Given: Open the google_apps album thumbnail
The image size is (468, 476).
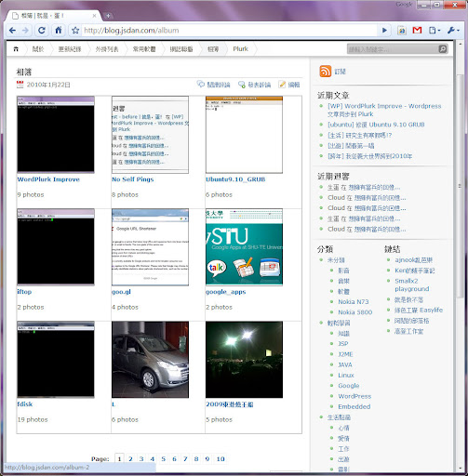Looking at the screenshot, I should coord(244,246).
